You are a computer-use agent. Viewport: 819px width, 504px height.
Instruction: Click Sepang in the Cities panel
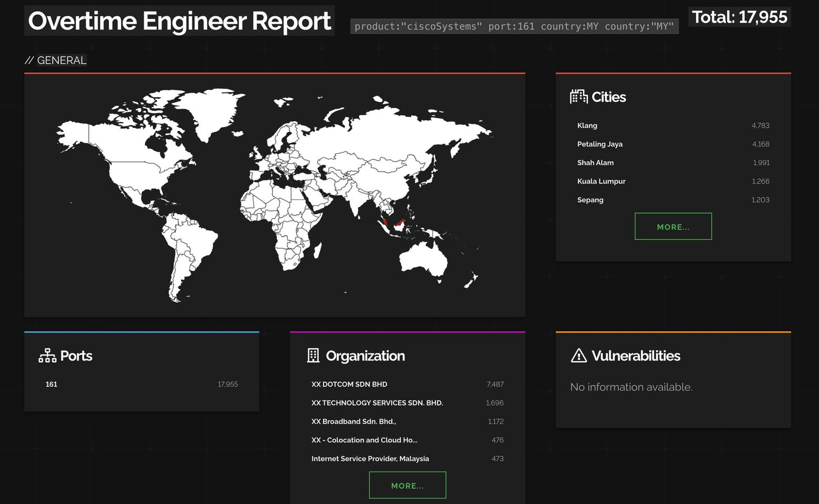pyautogui.click(x=590, y=200)
